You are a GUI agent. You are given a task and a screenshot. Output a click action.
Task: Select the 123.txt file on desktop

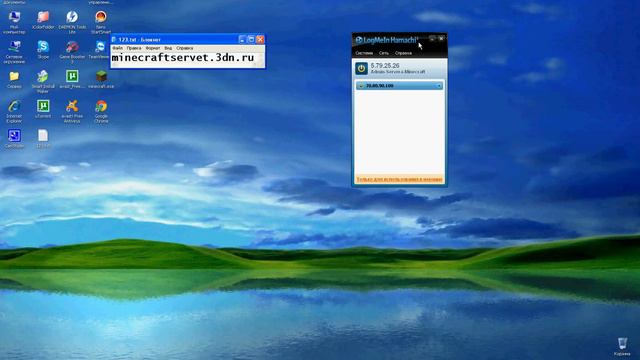point(43,136)
